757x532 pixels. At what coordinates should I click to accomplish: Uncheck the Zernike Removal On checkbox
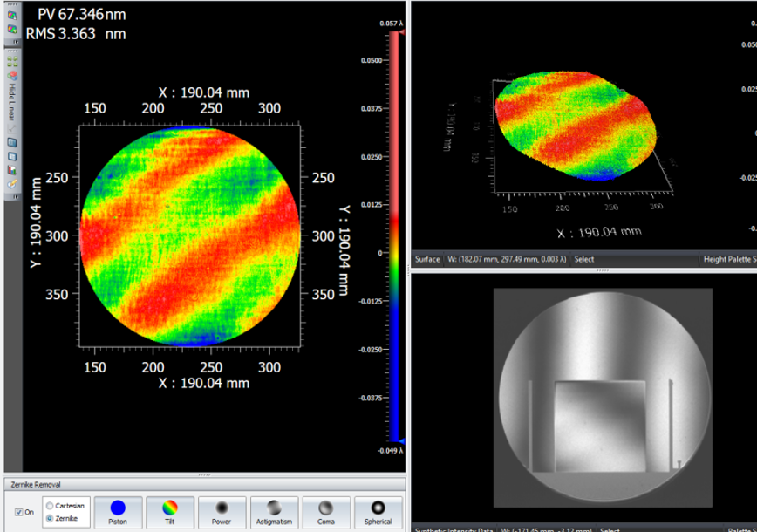[x=20, y=512]
